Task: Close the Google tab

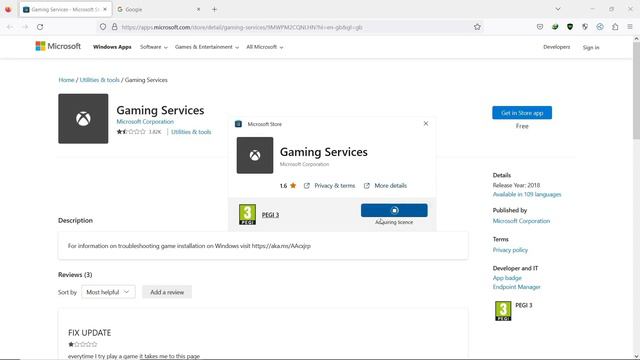Action: coord(198,9)
